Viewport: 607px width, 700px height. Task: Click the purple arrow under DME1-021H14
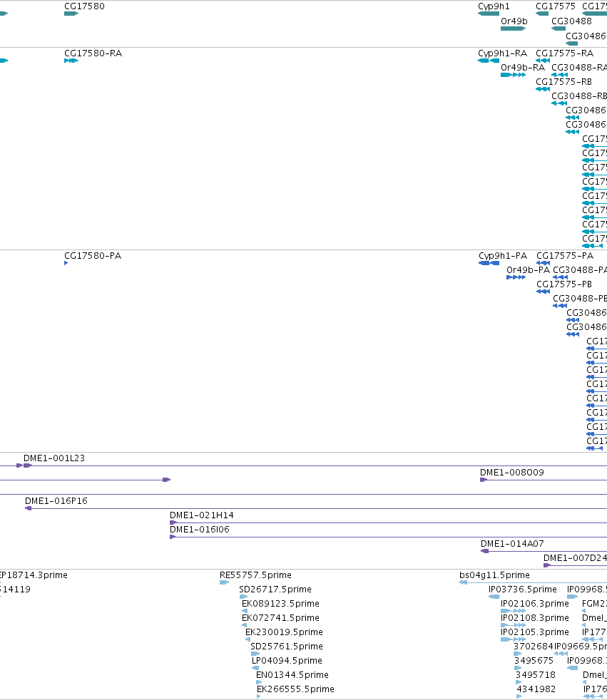pyautogui.click(x=173, y=523)
